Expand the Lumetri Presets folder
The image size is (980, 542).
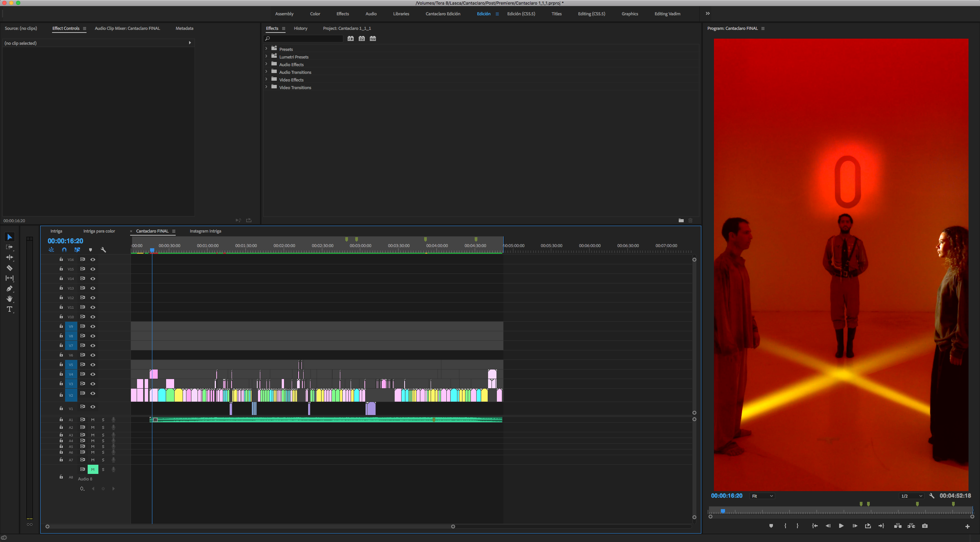tap(266, 56)
